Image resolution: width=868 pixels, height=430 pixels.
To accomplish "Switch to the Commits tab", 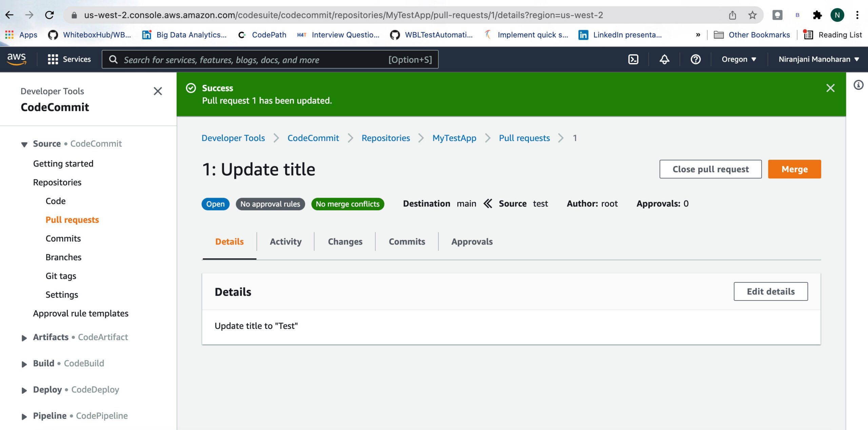I will [x=407, y=241].
